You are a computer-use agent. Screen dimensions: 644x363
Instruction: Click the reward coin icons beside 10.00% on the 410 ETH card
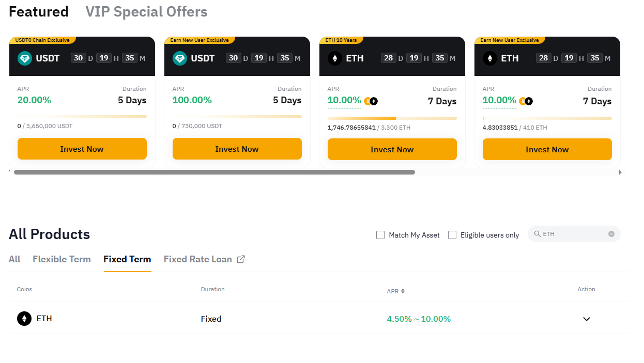pyautogui.click(x=526, y=101)
